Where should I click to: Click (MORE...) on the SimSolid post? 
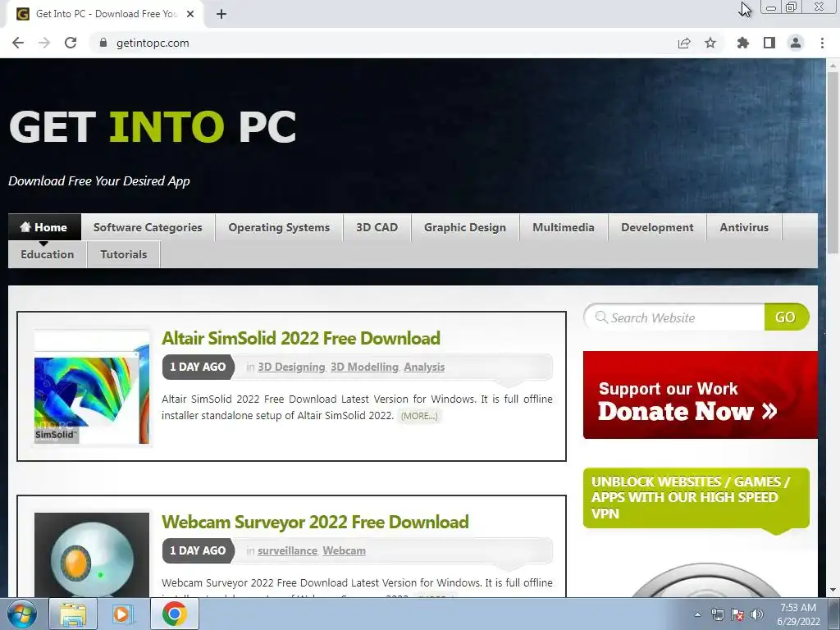[419, 416]
